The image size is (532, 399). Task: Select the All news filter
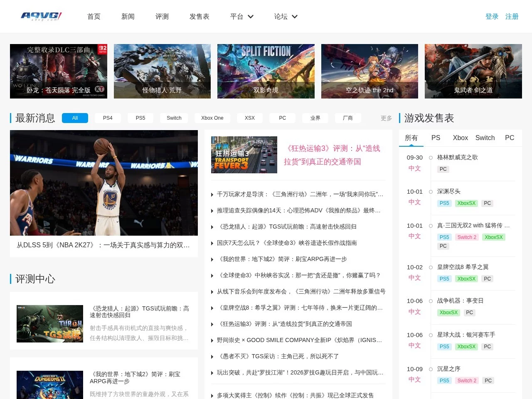75,118
